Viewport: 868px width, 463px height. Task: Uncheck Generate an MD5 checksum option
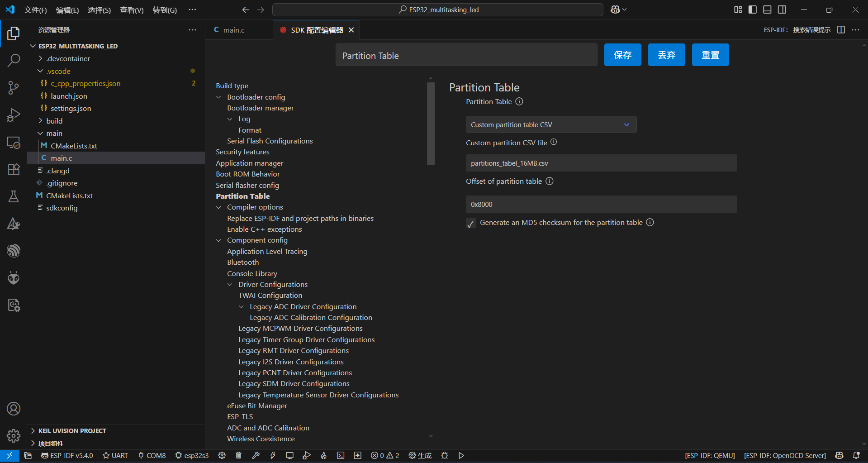[471, 224]
